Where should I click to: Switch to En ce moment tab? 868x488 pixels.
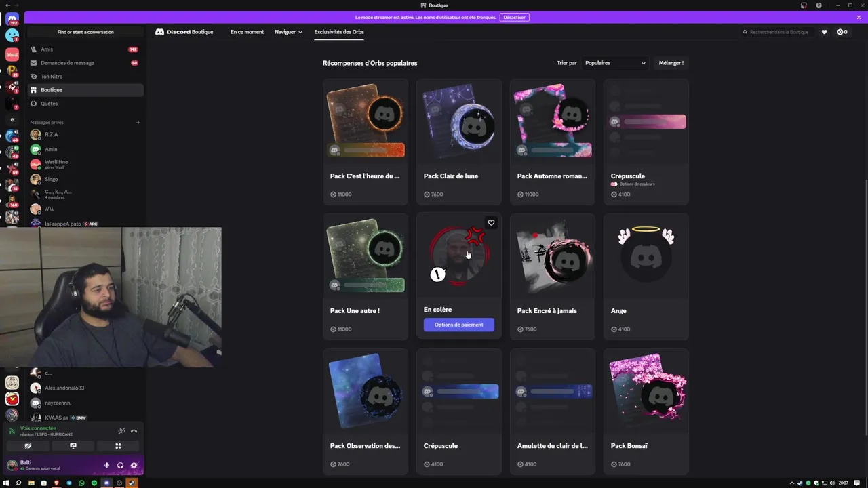247,32
